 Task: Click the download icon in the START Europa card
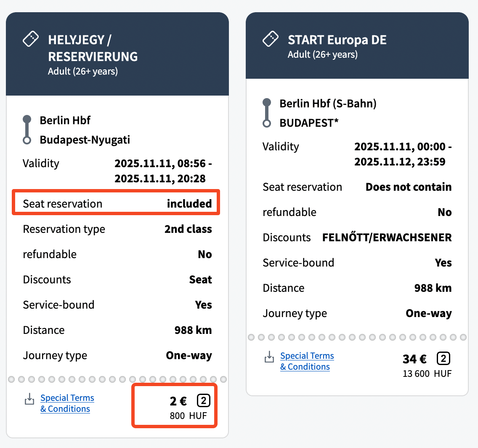[269, 357]
